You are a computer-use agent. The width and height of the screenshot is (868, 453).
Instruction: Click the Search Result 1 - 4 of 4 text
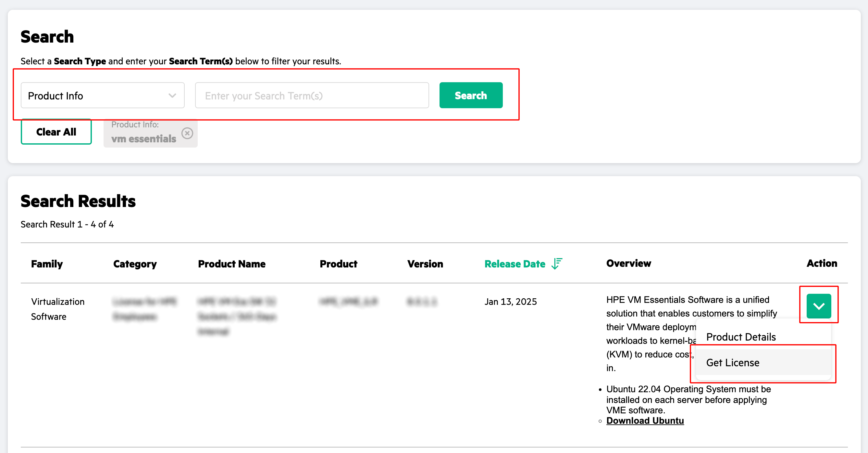[x=67, y=224]
